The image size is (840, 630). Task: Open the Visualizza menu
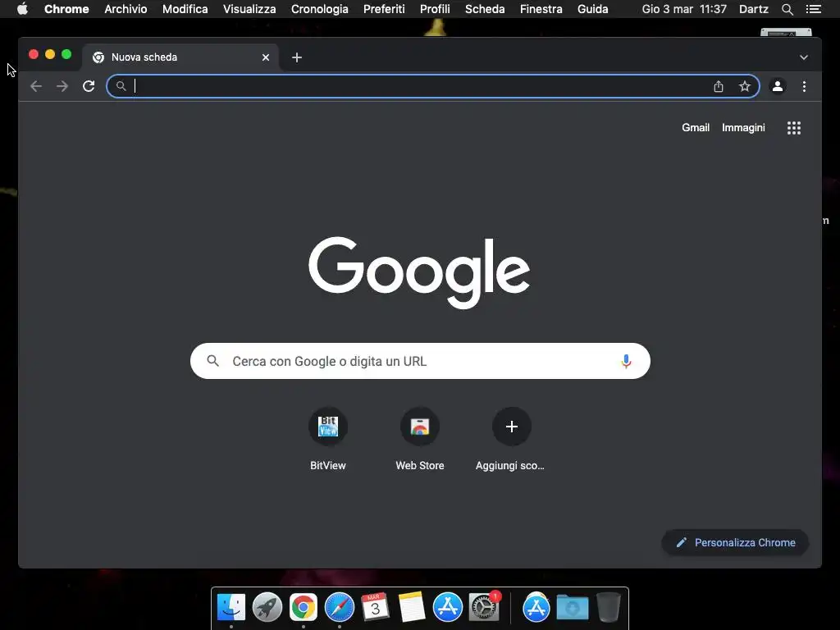point(249,9)
